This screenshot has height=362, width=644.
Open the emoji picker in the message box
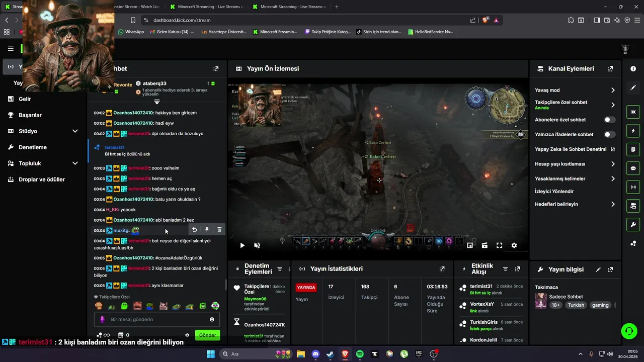coord(212,319)
